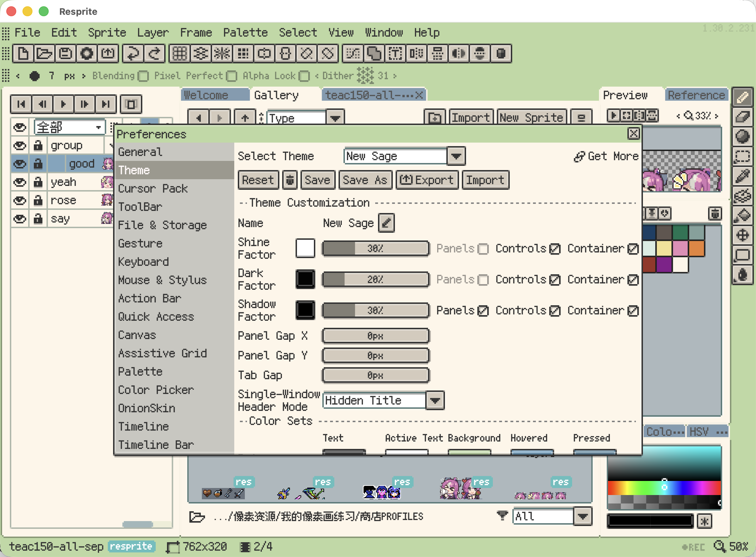
Task: Enable Panels checkbox for Shine Factor
Action: pyautogui.click(x=483, y=249)
